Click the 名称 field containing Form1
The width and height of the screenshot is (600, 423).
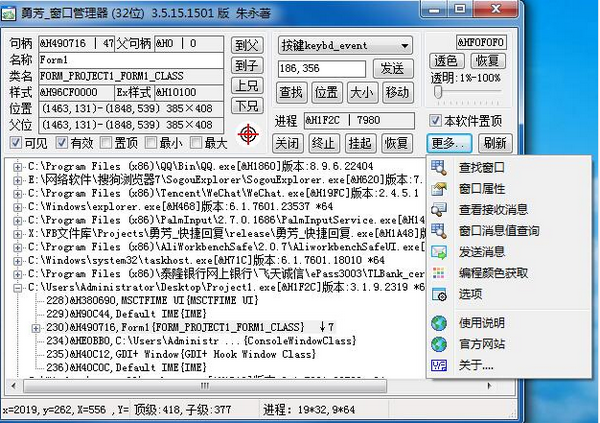(x=131, y=60)
